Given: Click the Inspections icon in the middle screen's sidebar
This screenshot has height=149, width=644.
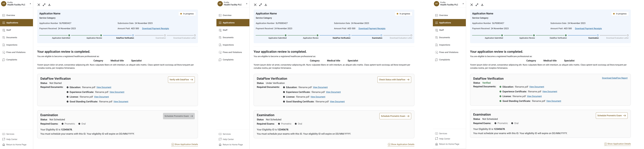Looking at the screenshot, I should (220, 45).
